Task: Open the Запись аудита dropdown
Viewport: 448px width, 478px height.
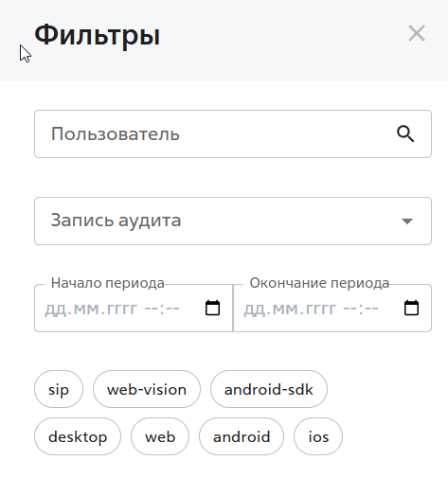Action: (x=233, y=221)
